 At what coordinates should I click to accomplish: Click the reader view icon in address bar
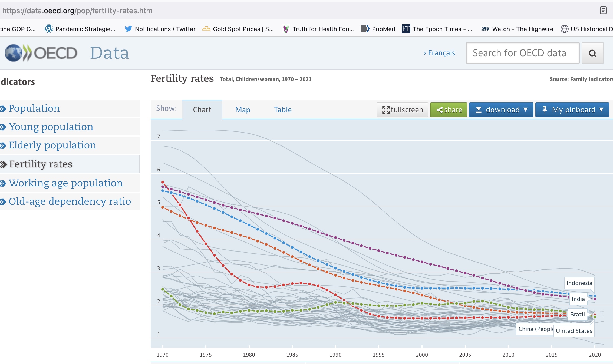pos(603,11)
